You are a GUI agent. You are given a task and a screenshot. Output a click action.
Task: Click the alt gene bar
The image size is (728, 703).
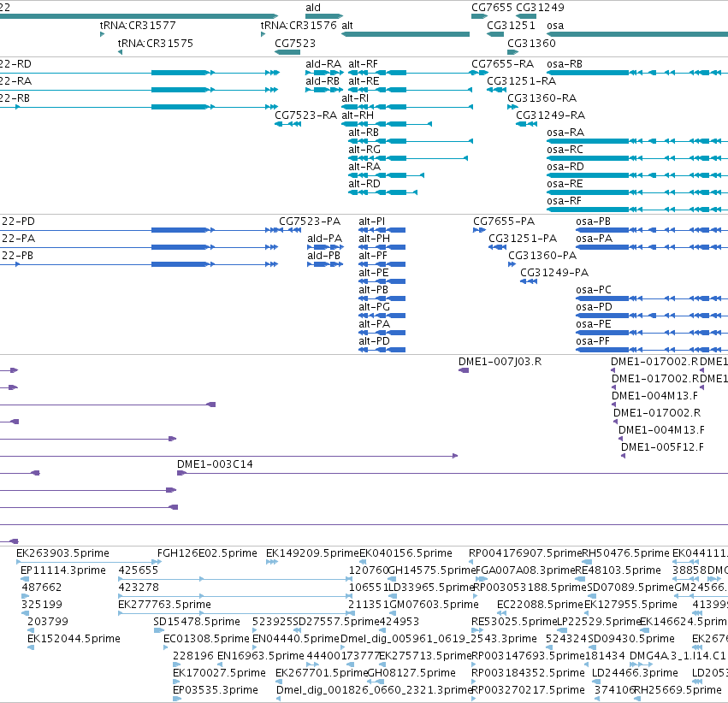point(405,34)
